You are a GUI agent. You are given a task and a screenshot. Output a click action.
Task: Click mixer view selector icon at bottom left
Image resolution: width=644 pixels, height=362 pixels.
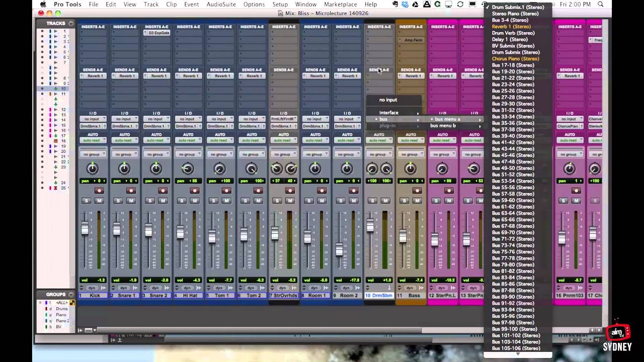(x=89, y=330)
